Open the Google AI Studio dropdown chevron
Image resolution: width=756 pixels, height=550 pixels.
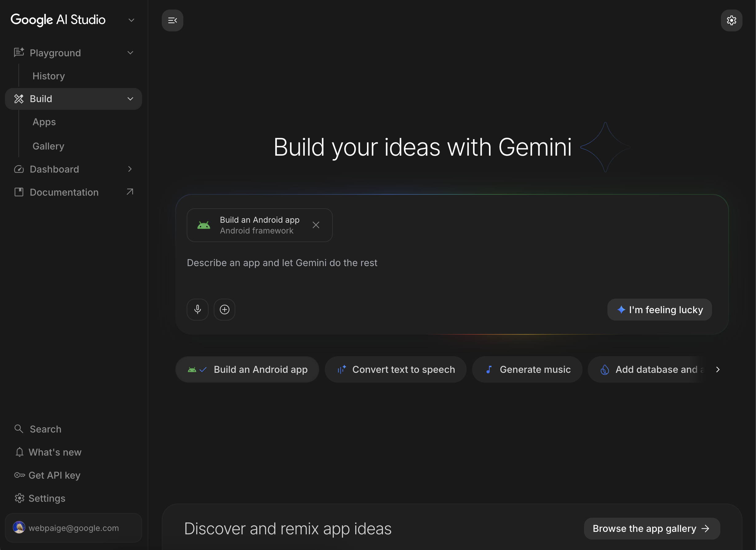131,20
